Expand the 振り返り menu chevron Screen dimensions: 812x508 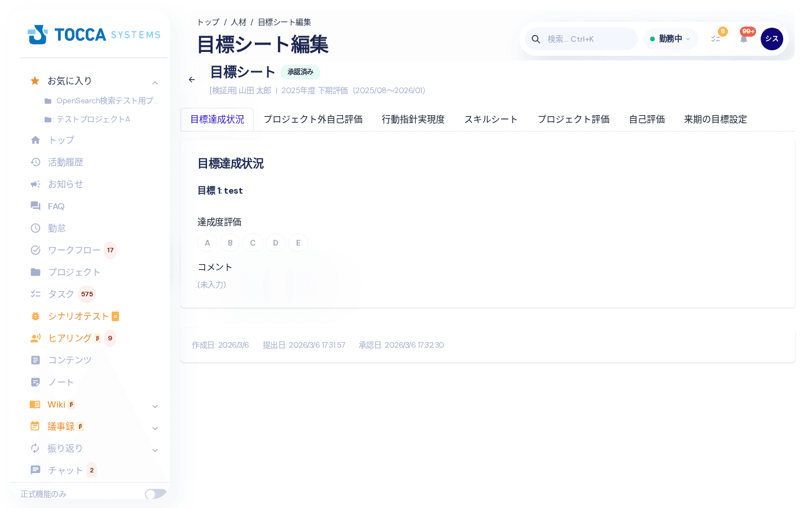[x=155, y=450]
